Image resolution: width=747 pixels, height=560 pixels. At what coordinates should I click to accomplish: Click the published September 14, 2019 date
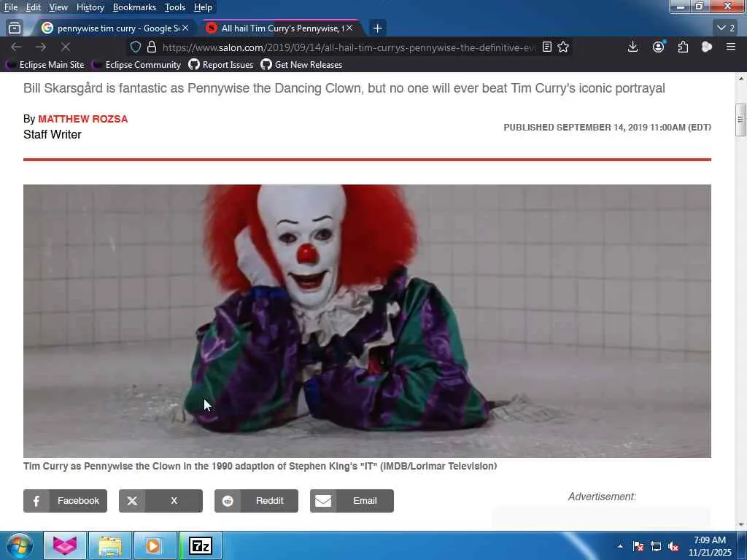[608, 127]
